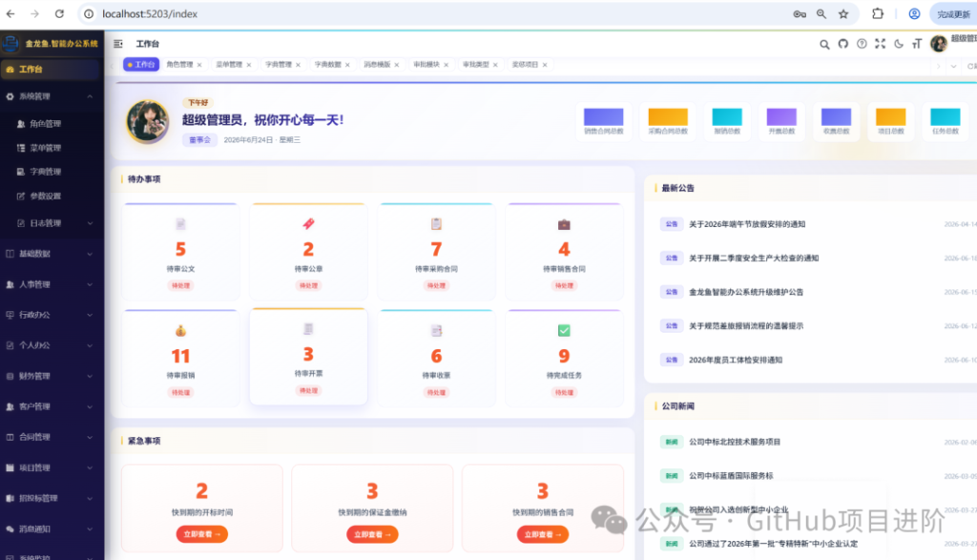This screenshot has height=560, width=977.
Task: Switch to the 角色管理 tab
Action: 179,65
